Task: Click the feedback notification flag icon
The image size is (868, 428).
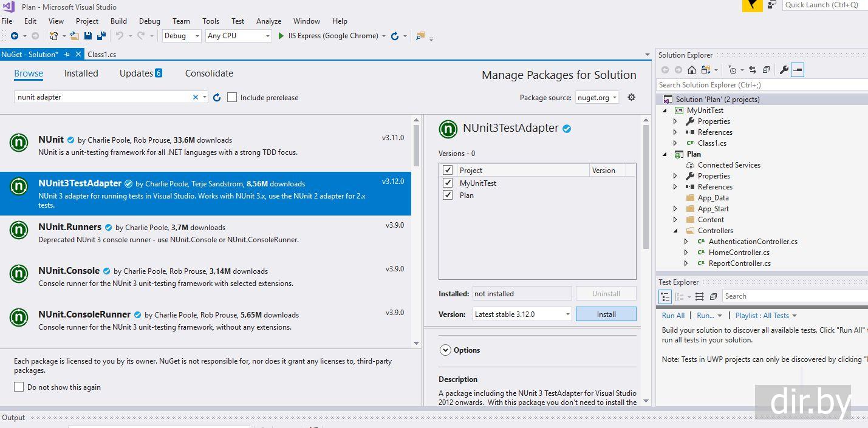Action: point(752,5)
